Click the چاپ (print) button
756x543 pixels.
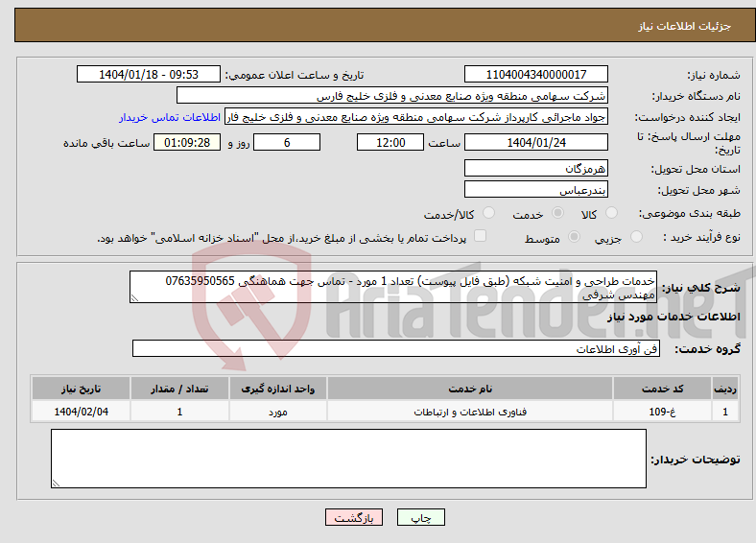[420, 517]
